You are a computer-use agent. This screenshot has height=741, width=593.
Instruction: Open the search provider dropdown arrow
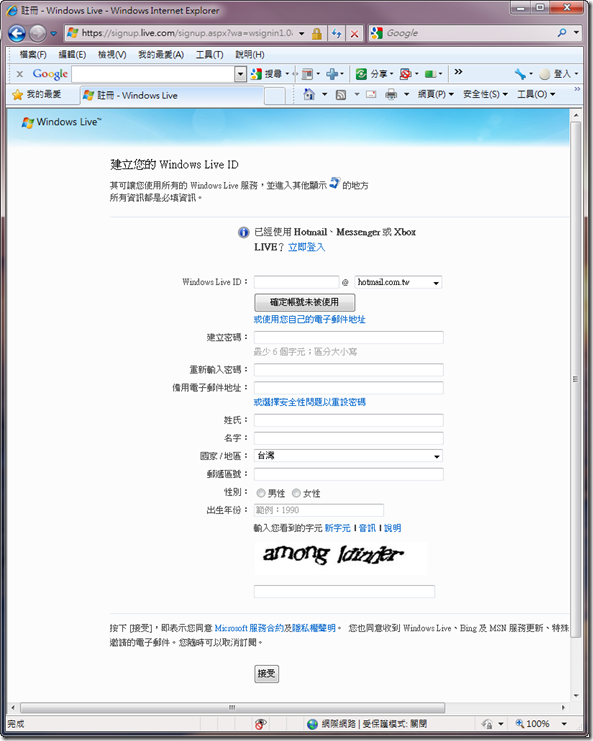coord(576,33)
